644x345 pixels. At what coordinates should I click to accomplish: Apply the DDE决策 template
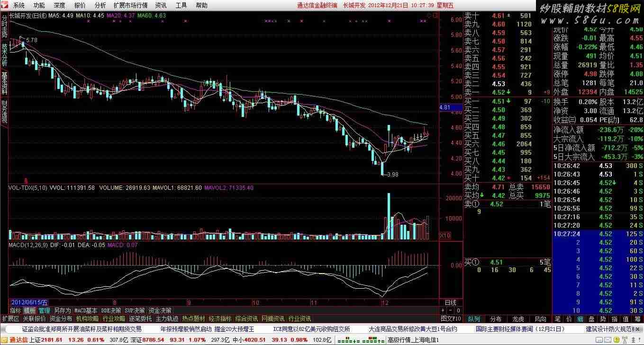coord(111,310)
